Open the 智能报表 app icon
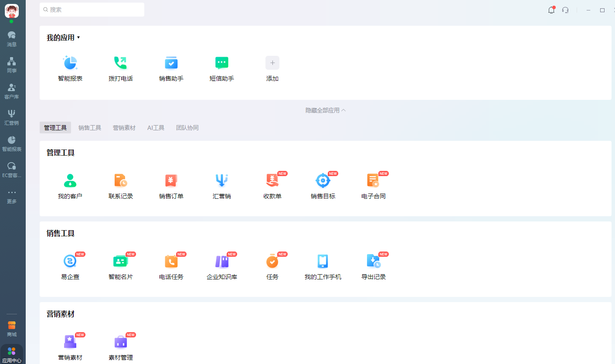The image size is (615, 364). [x=70, y=68]
